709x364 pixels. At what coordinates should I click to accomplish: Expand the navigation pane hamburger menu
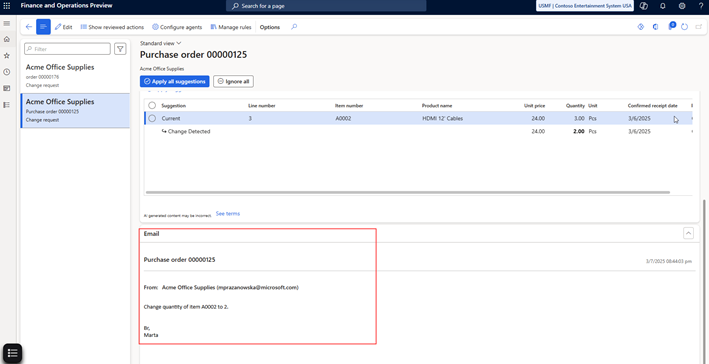point(6,24)
